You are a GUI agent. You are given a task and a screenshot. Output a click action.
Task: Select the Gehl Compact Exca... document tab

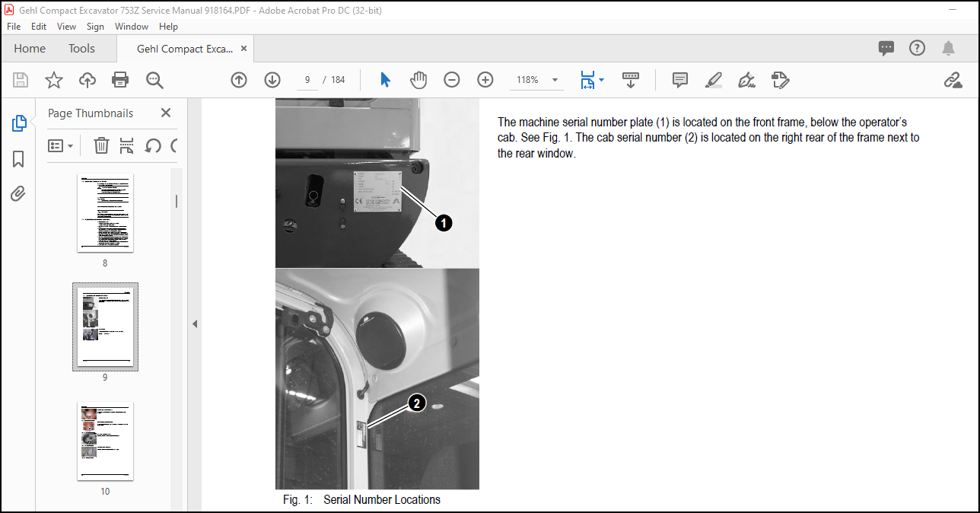(185, 49)
